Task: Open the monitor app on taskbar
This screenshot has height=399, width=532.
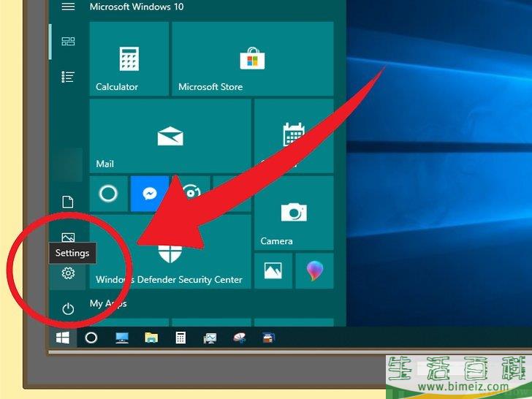Action: 210,338
